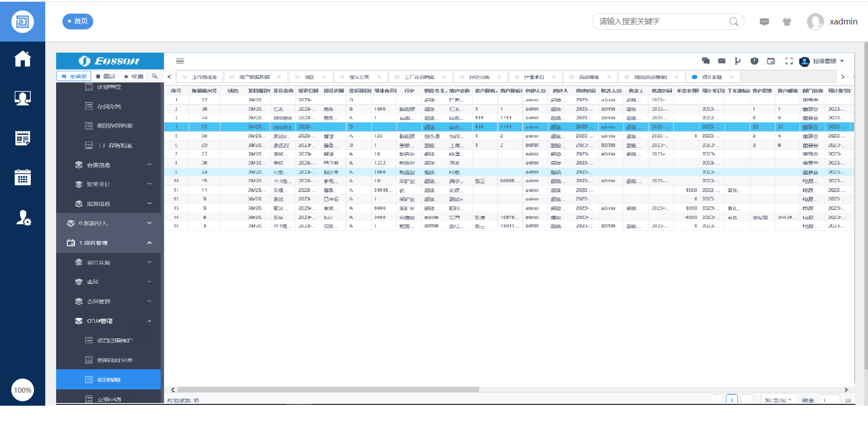This screenshot has width=868, height=422.
Task: Click the horizontal scrollbar under the table
Action: tap(328, 389)
